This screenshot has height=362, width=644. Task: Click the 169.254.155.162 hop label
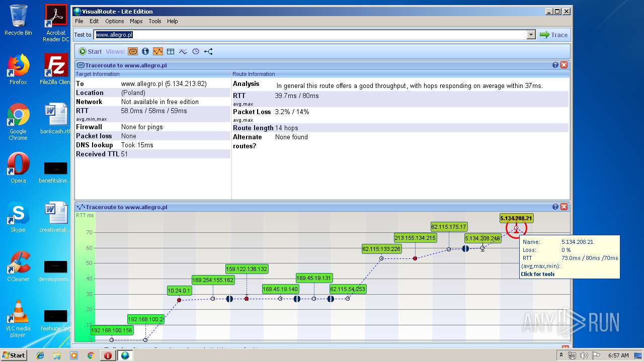click(x=213, y=280)
